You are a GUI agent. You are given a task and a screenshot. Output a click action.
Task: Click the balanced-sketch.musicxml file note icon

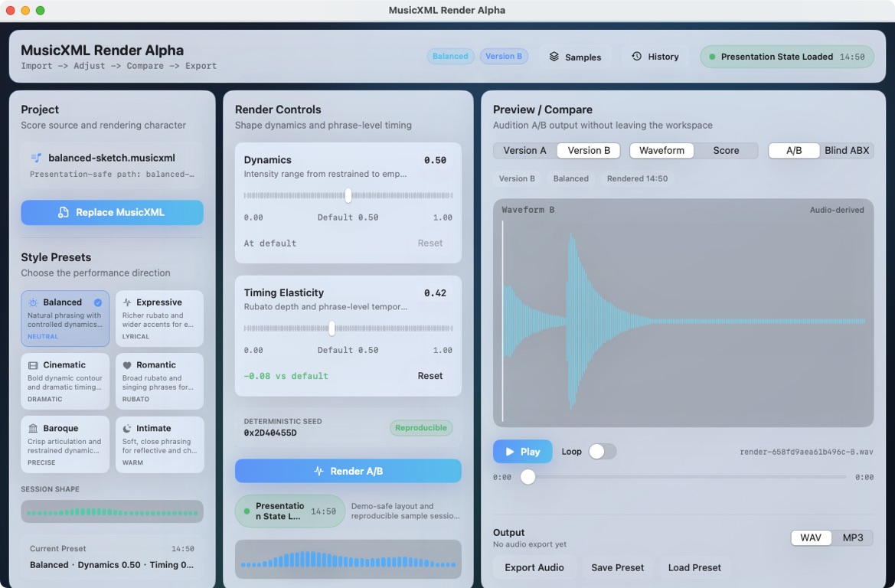(x=36, y=158)
